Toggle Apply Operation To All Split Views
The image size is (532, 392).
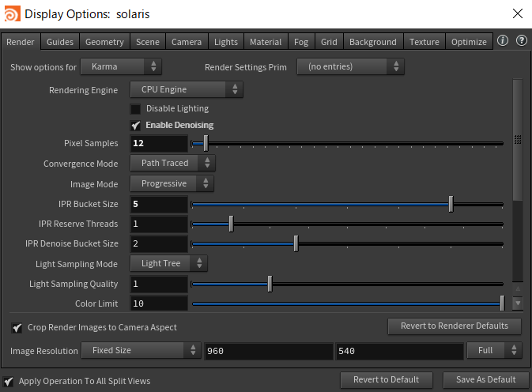point(8,382)
